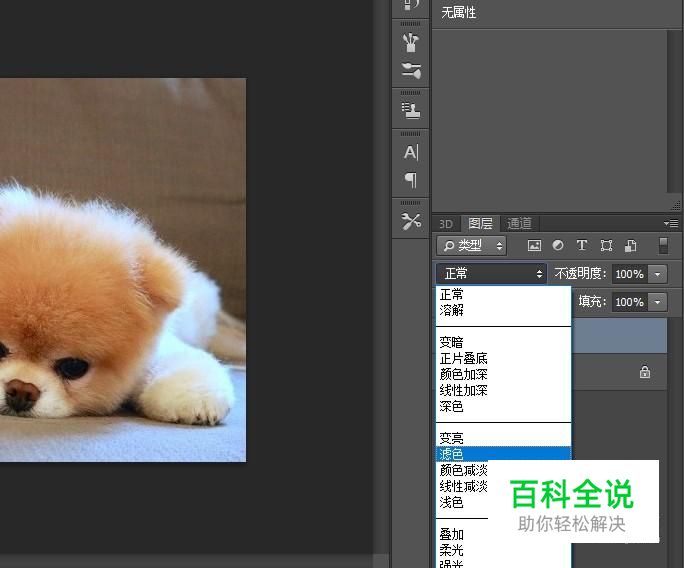Filter layers by pixel layer icon
This screenshot has width=684, height=568.
pos(534,245)
